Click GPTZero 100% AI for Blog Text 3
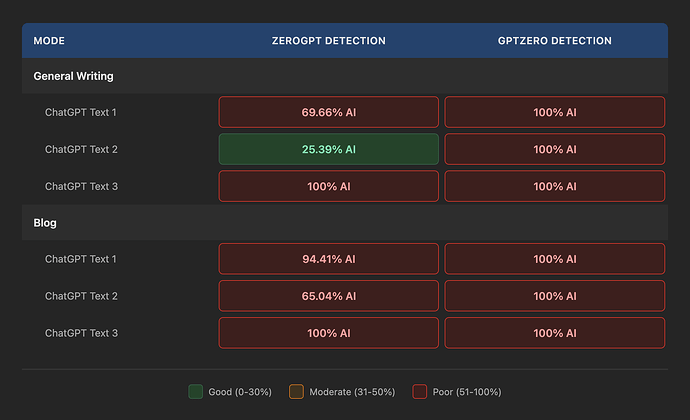690x420 pixels. click(554, 333)
